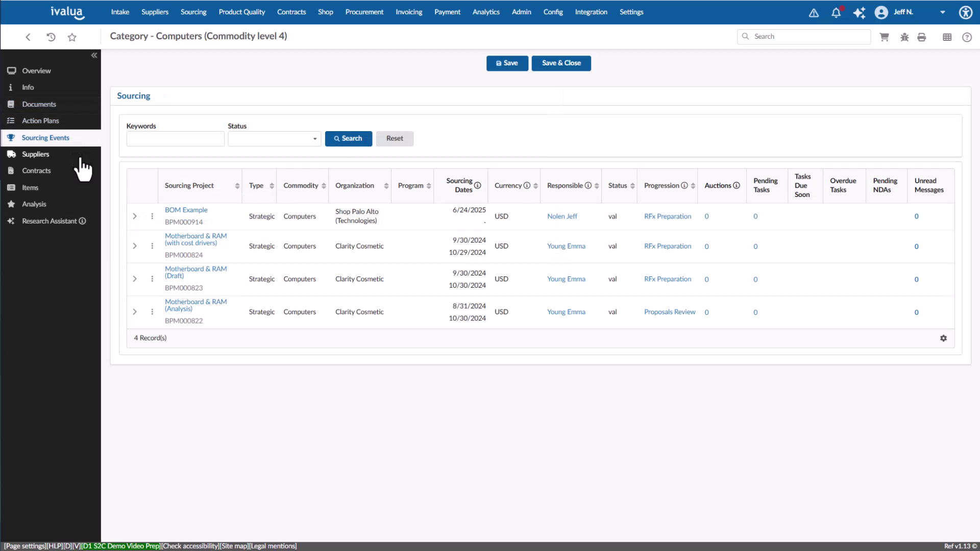Open the AI sparkles assistant icon
The width and height of the screenshot is (980, 551).
point(860,12)
